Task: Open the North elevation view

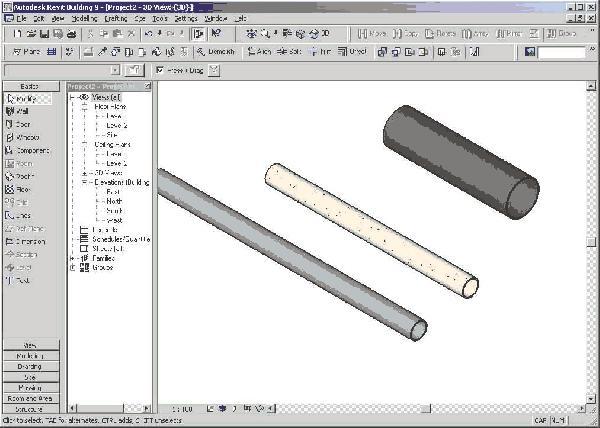Action: pos(114,201)
